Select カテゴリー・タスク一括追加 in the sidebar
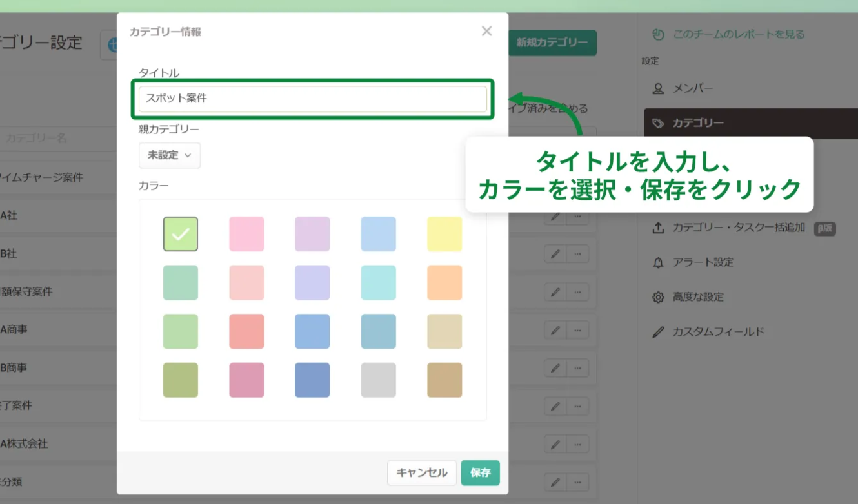Viewport: 858px width, 504px height. pos(739,228)
